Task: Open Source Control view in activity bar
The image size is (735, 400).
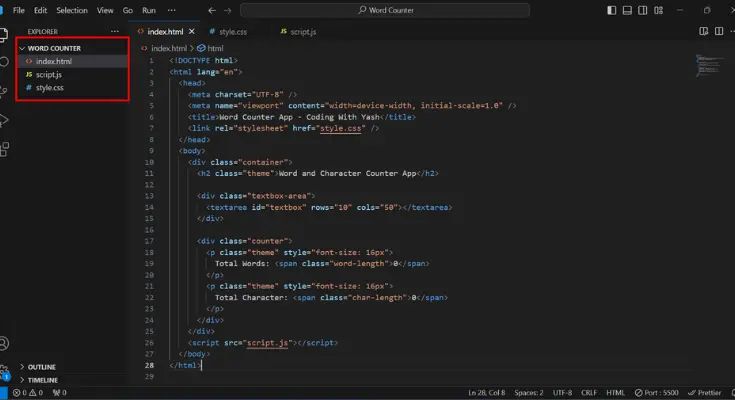Action: tap(4, 91)
